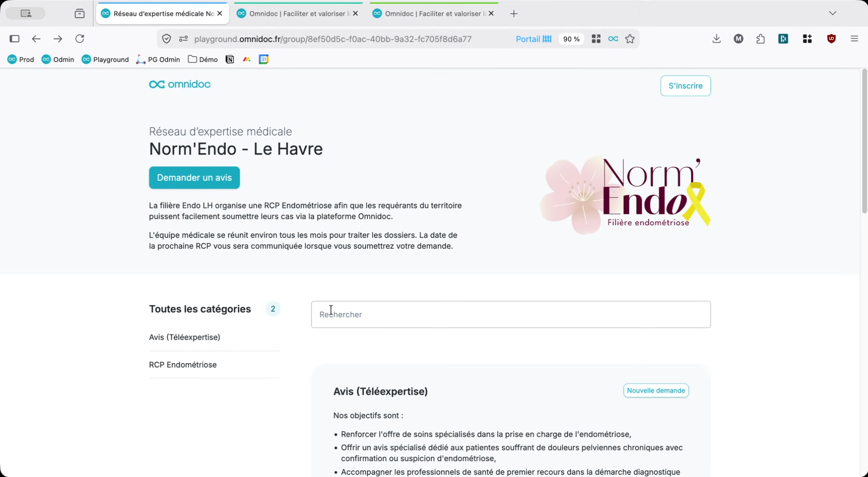Open the Firefox sidebar toggle icon
The image size is (868, 477).
pos(14,39)
